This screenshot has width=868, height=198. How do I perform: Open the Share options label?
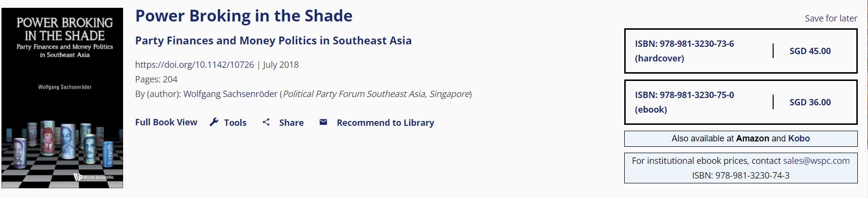(291, 123)
